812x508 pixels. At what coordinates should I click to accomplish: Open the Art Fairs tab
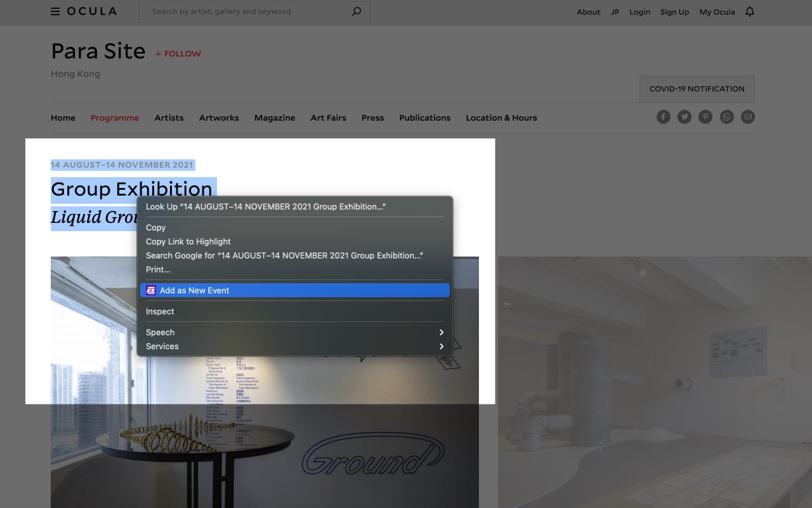pyautogui.click(x=328, y=117)
